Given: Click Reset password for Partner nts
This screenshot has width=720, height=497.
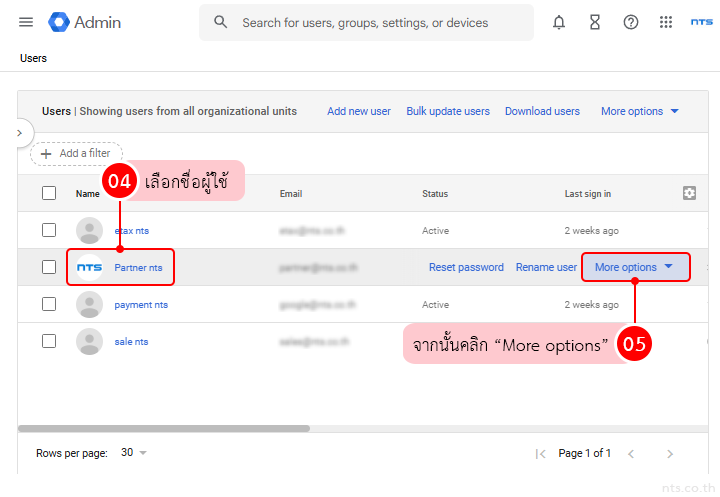Looking at the screenshot, I should pos(466,267).
